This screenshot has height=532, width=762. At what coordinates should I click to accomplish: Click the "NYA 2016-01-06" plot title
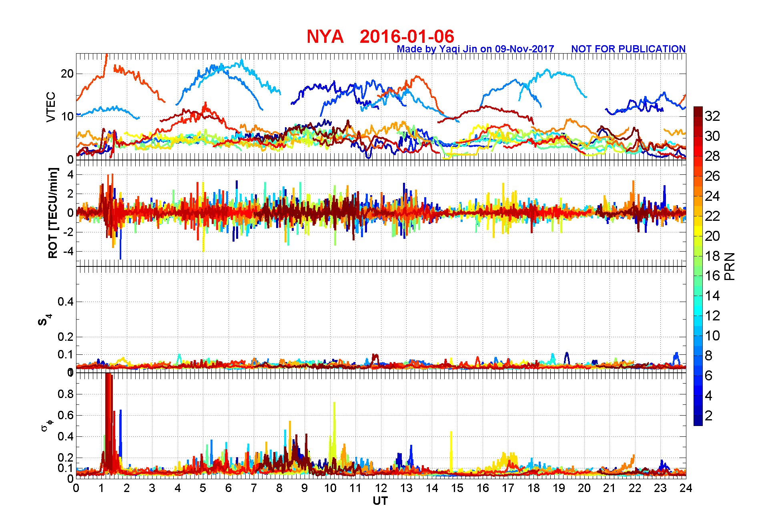point(380,36)
